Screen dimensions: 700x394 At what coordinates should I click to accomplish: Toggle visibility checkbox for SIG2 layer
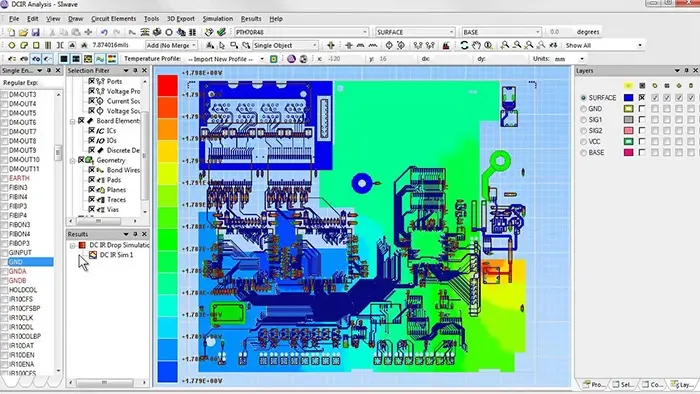(642, 131)
